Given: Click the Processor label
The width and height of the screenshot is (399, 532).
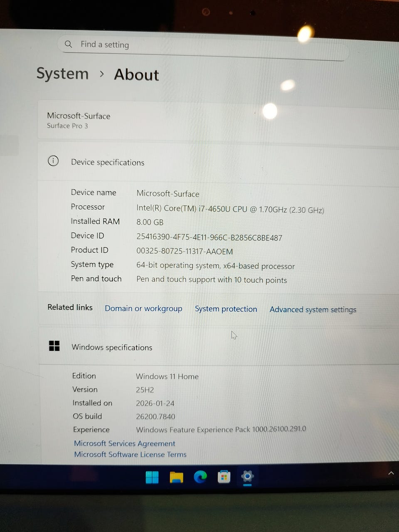Looking at the screenshot, I should [x=88, y=207].
